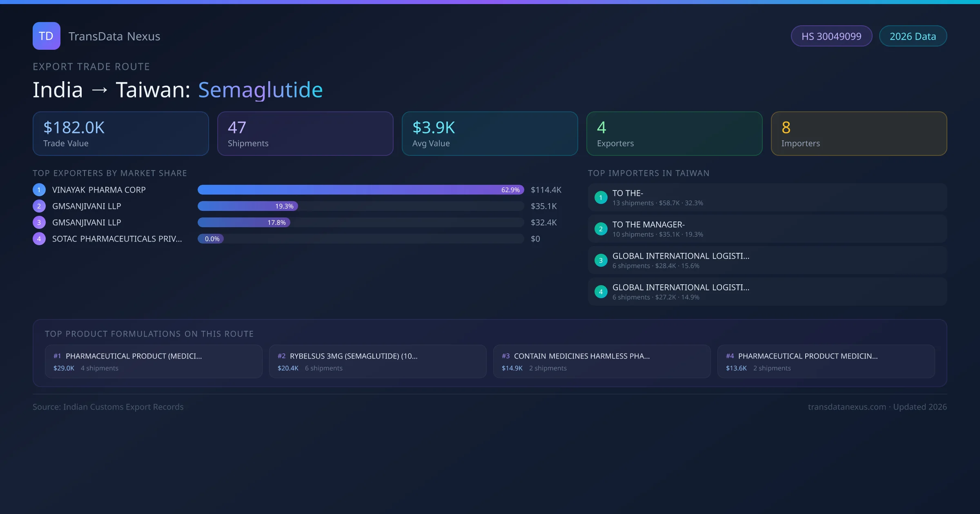
Task: Open the $182.0K Trade Value card
Action: click(120, 133)
